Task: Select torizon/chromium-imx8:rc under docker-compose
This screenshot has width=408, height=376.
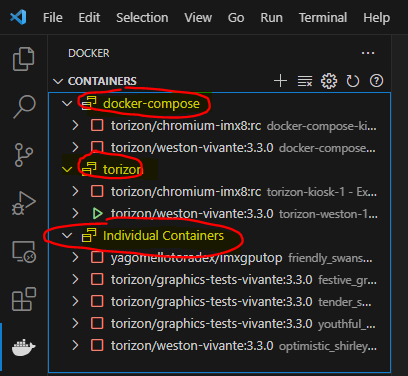Action: point(186,126)
